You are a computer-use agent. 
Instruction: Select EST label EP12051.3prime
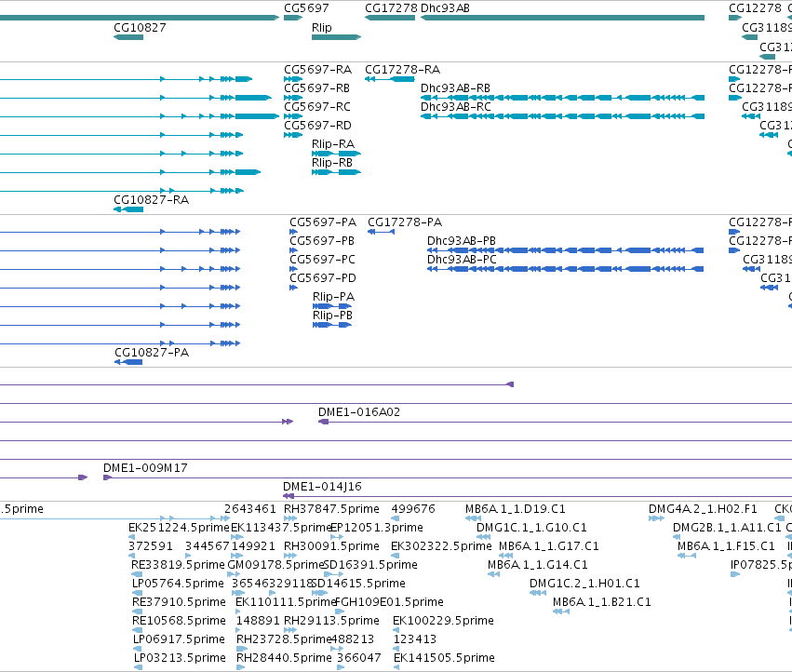click(376, 528)
